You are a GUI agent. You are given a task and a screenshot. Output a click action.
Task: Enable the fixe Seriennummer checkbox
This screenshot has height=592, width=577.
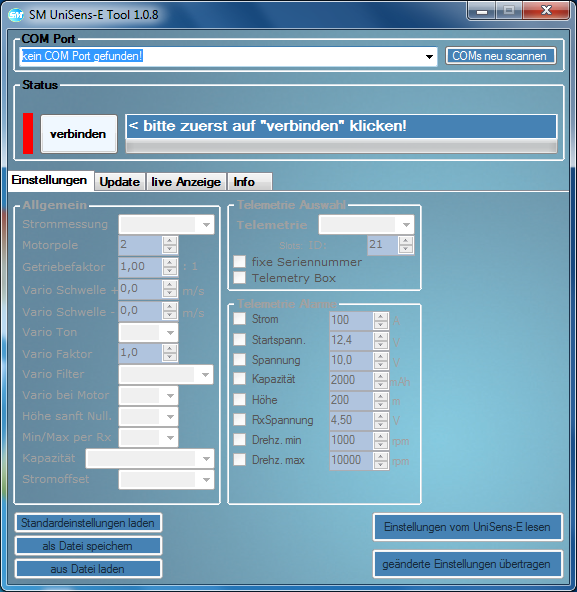click(x=239, y=261)
